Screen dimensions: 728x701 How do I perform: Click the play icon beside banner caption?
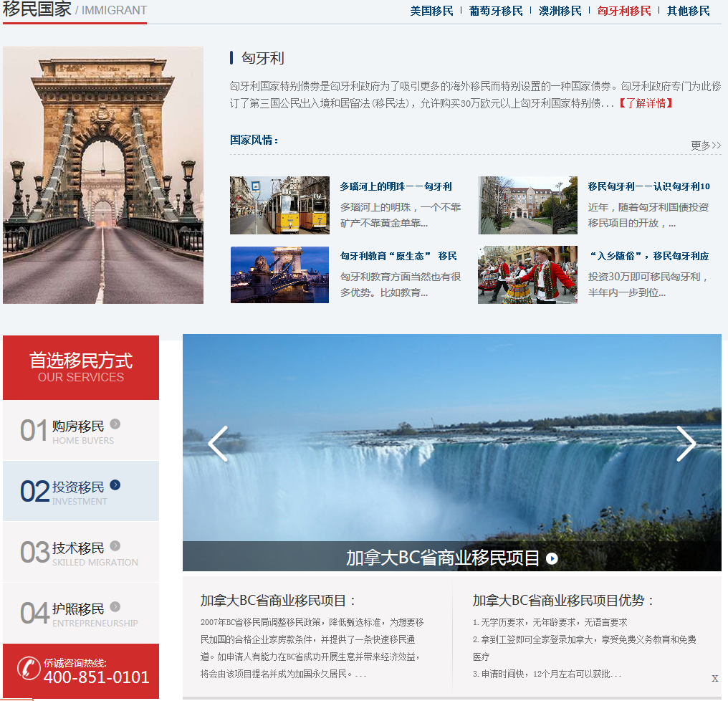(552, 558)
